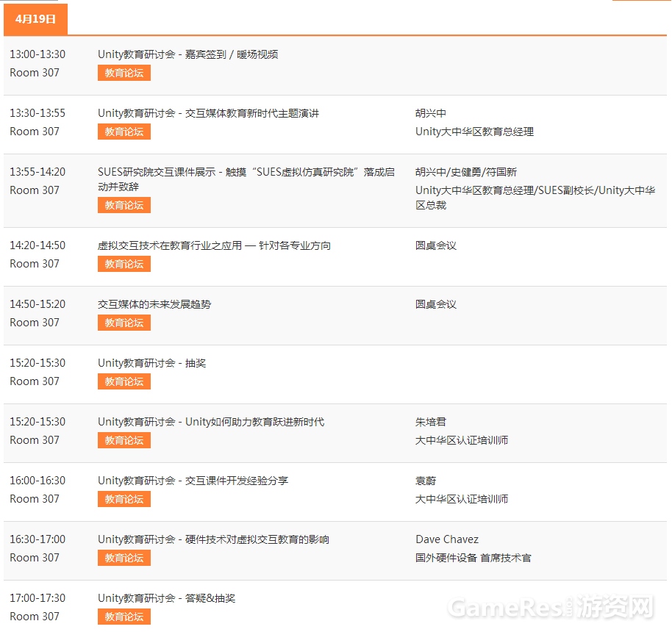Viewport: 672px width, 632px height.
Task: Click 教育论坛 tag in the 14:20-14:50 row
Action: (x=124, y=264)
